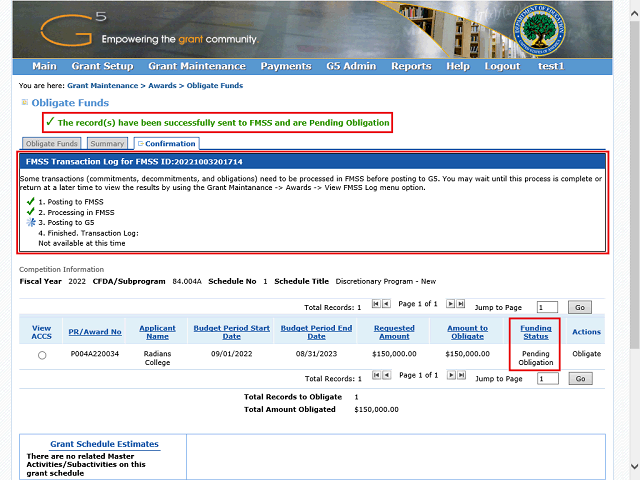Viewport: 640px width, 480px height.
Task: Open the Grant Setup menu
Action: point(102,66)
